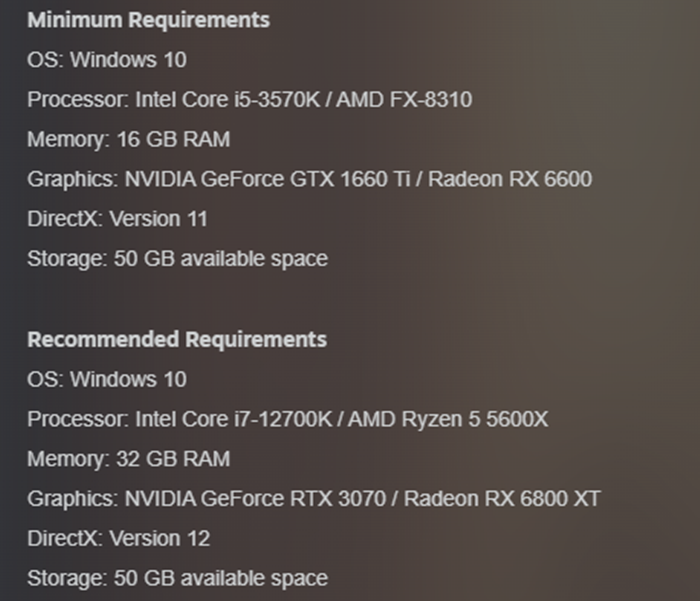Viewport: 700px width, 601px height.
Task: Click the word Processor in minimum section
Action: point(78,99)
